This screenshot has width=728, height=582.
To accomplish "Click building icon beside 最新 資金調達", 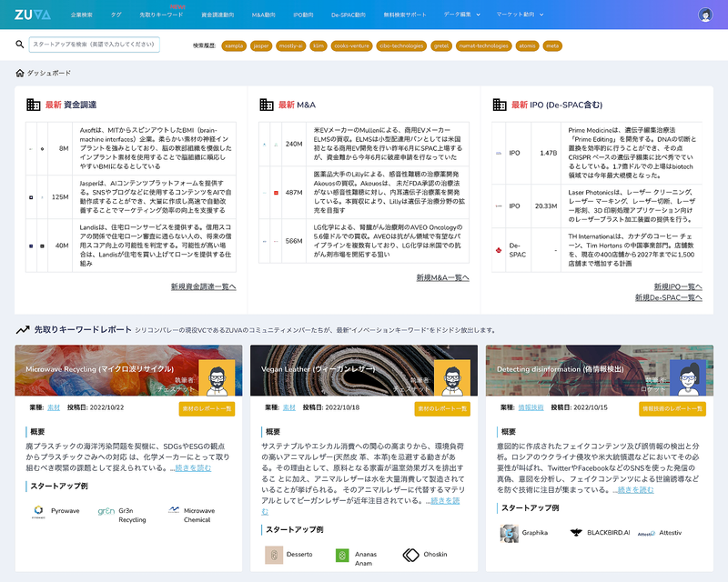I will tap(34, 105).
